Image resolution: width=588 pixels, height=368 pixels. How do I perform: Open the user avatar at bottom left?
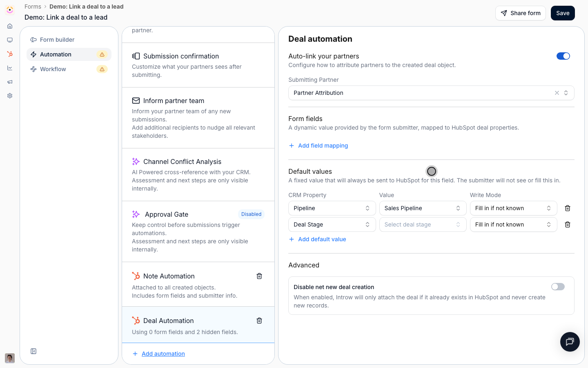tap(10, 358)
